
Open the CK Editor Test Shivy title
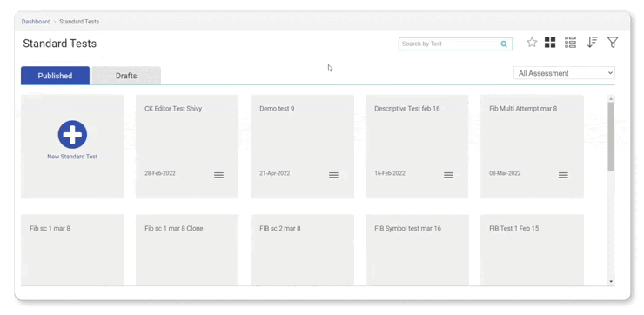(173, 109)
